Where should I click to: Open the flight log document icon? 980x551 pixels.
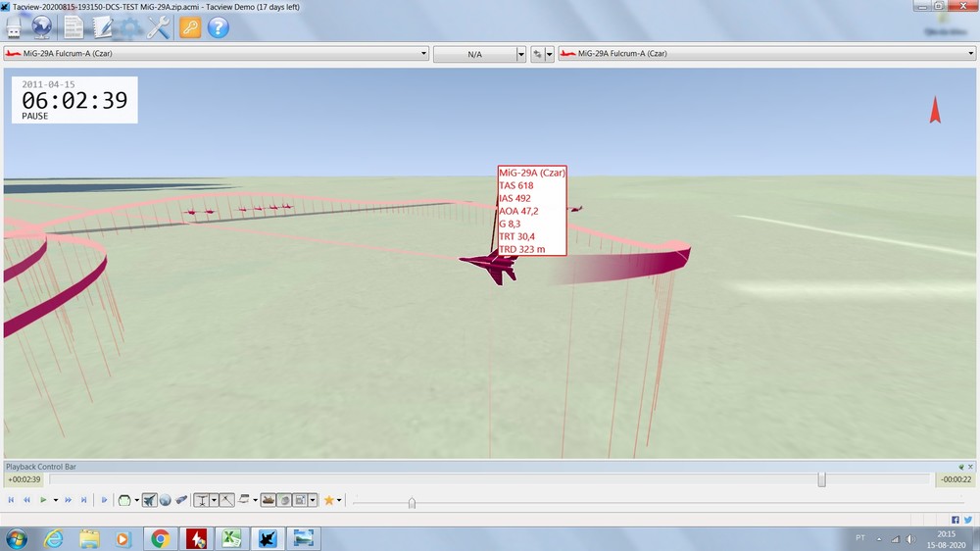73,27
